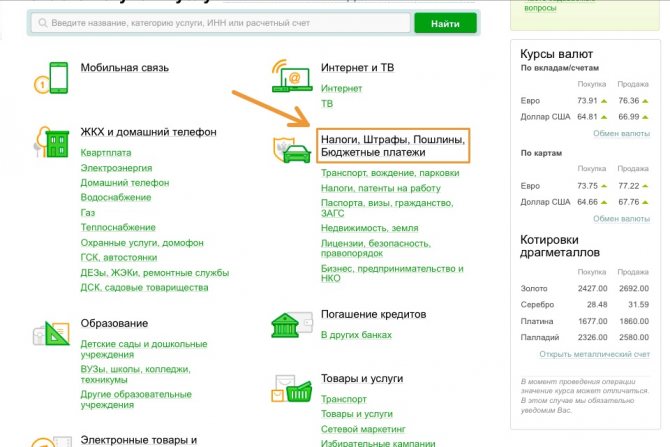Select the Квартплата link
The height and width of the screenshot is (447, 670).
pos(106,153)
